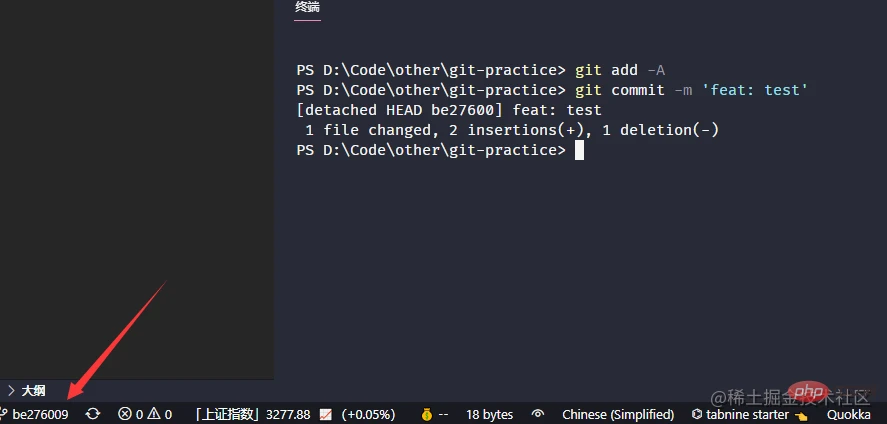
Task: Click the Quokka status bar item
Action: tap(848, 414)
